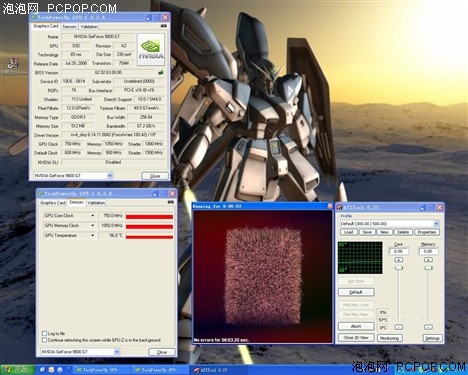
Task: Click the Properties button in ATITool
Action: (427, 232)
